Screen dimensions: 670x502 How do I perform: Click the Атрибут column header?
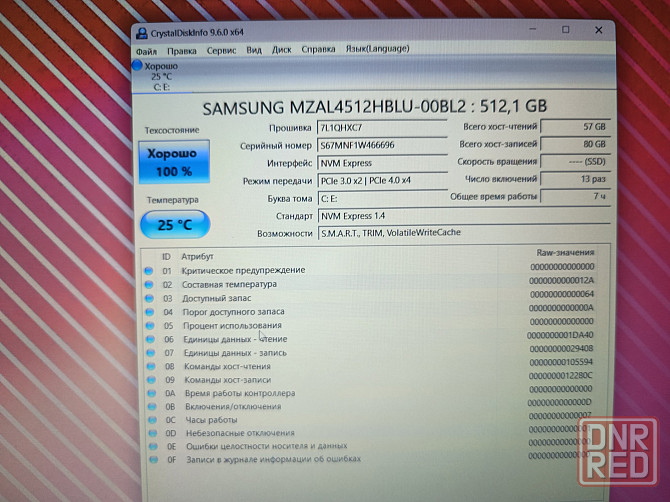pyautogui.click(x=197, y=257)
